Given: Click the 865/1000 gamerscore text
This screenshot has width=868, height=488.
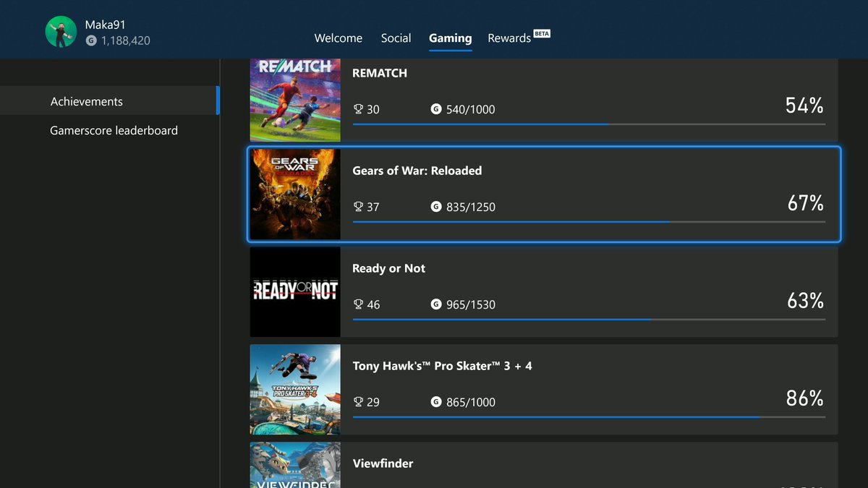Looking at the screenshot, I should pos(471,403).
